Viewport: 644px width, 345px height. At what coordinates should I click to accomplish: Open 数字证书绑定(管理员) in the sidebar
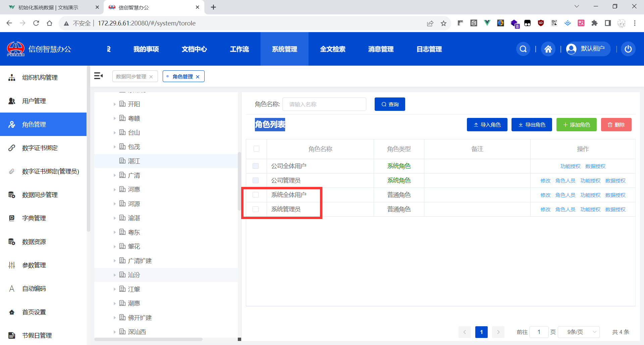tap(43, 171)
